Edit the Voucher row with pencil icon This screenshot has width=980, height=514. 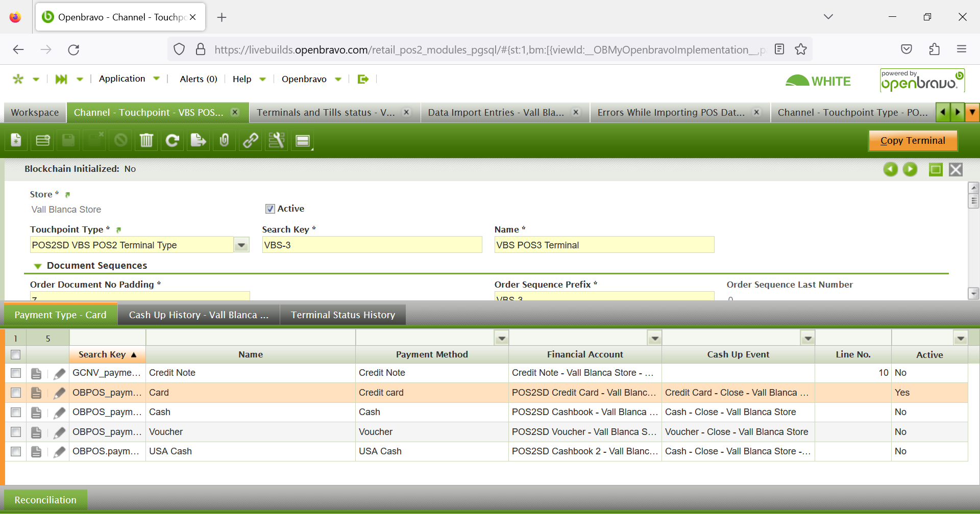coord(59,432)
